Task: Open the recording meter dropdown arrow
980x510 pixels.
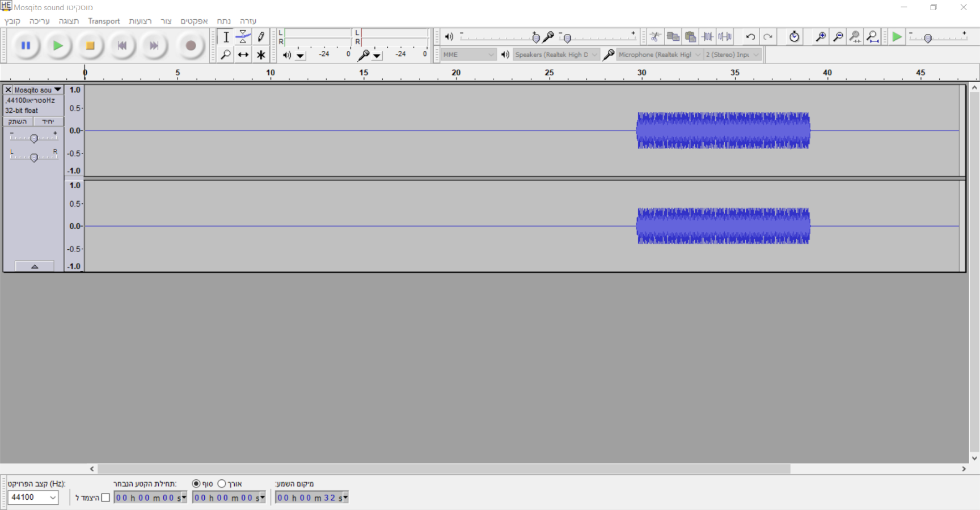Action: pyautogui.click(x=377, y=56)
